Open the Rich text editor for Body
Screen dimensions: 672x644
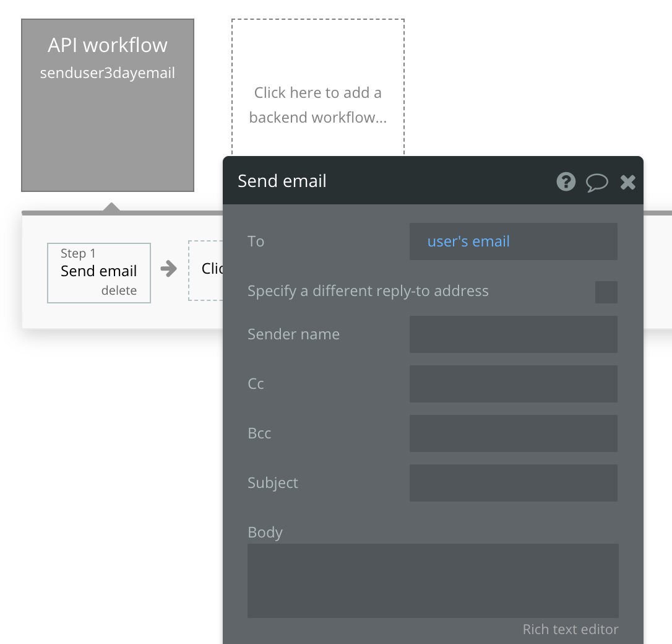point(570,629)
